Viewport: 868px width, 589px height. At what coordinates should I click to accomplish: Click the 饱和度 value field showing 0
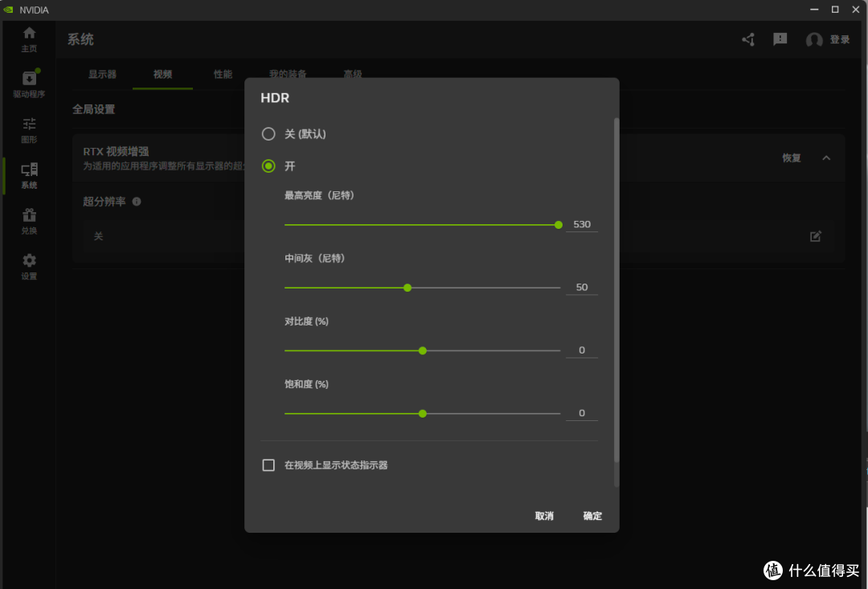[582, 414]
